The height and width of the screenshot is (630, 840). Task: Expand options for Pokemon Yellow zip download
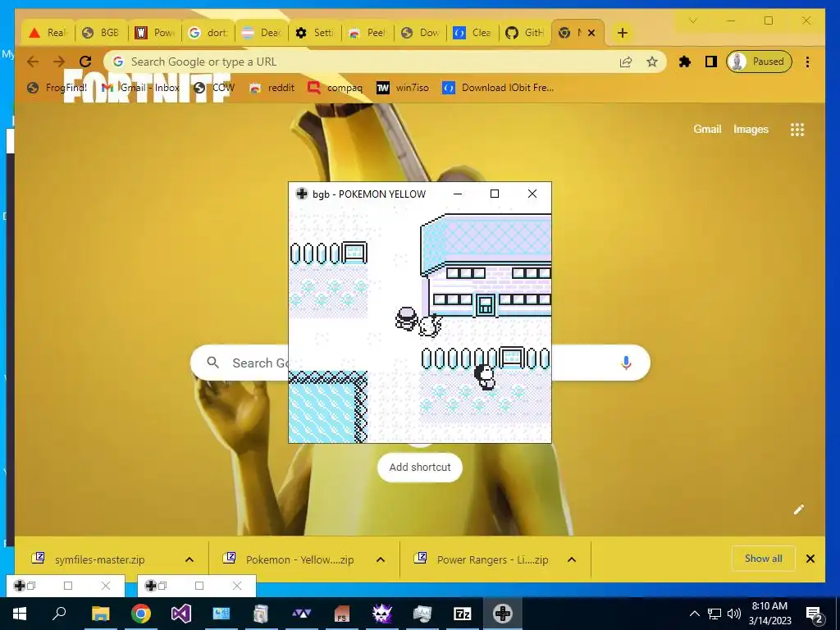[x=381, y=559]
